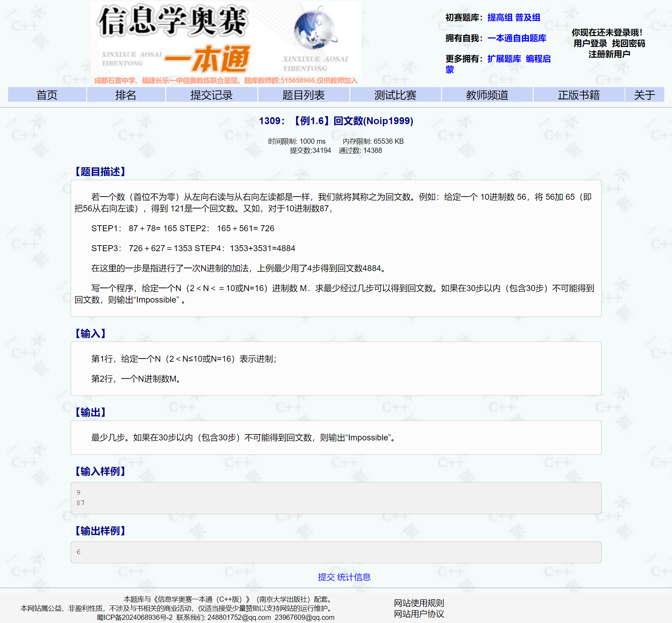Open the 教师频道 teacher channel
This screenshot has height=623, width=672.
click(x=487, y=95)
